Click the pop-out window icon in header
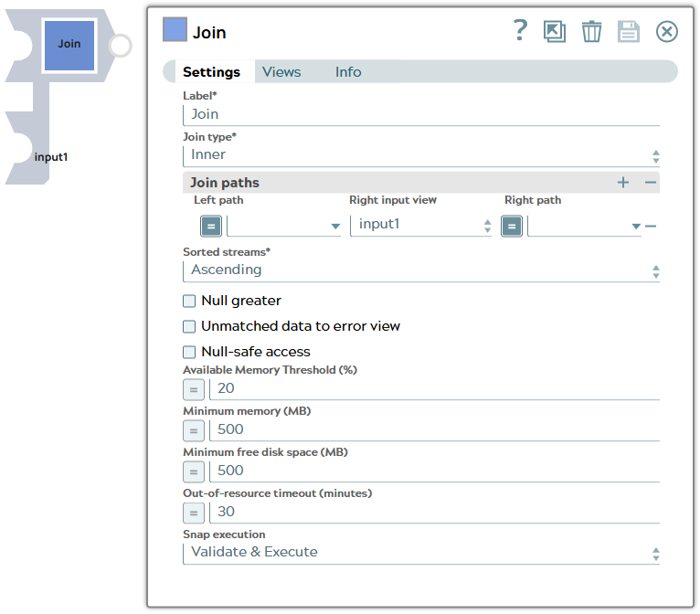This screenshot has width=700, height=614. pyautogui.click(x=555, y=31)
